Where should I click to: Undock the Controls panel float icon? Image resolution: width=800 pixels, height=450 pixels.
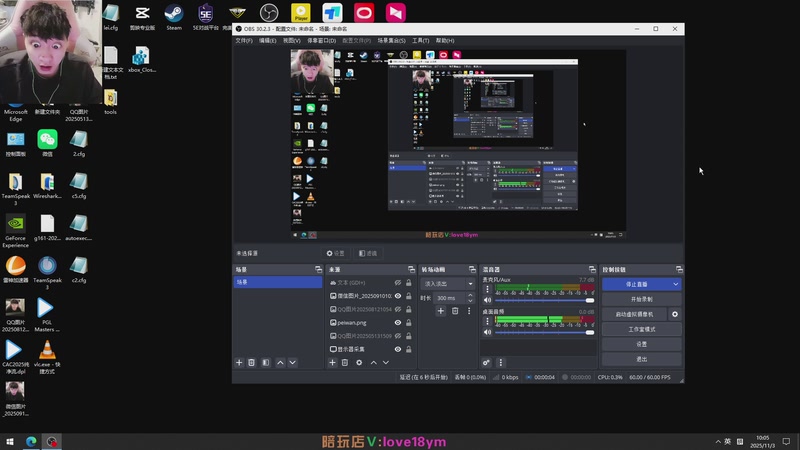679,269
